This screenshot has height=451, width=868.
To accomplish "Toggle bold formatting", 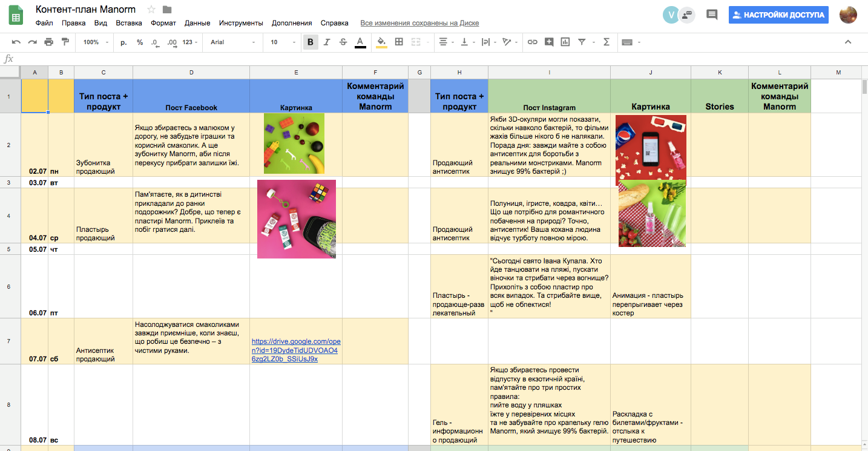I will pos(311,42).
